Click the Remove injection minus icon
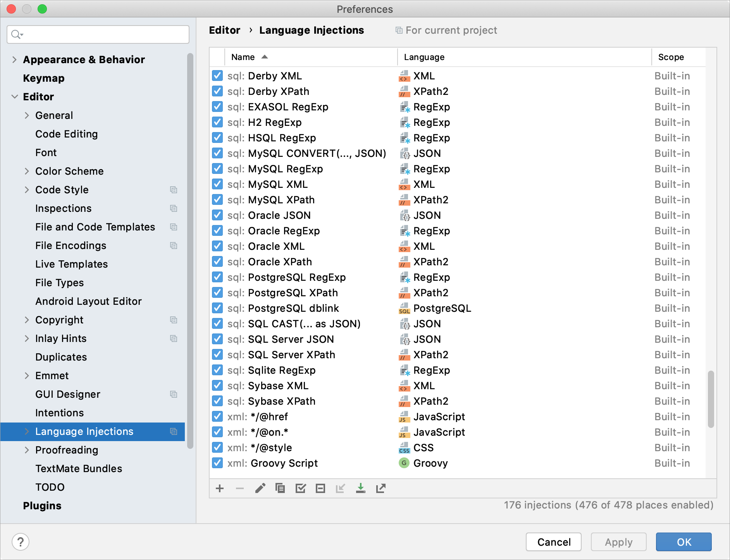 (240, 488)
